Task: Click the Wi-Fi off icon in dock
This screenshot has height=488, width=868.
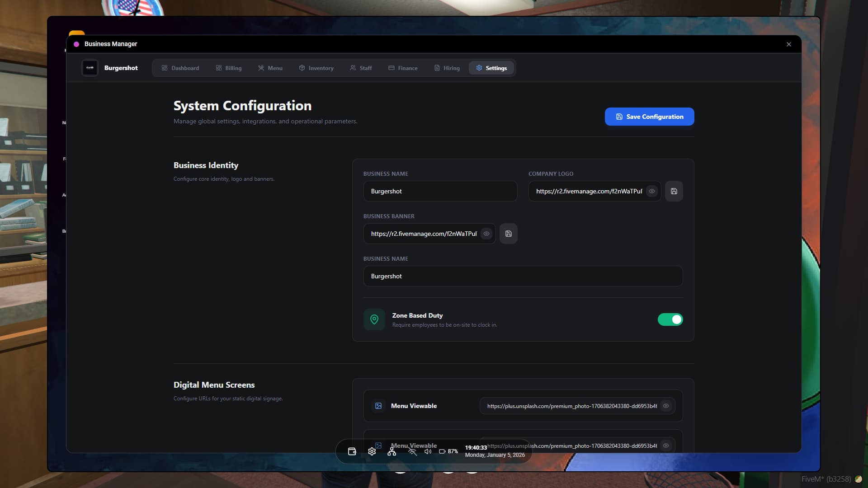Action: pyautogui.click(x=412, y=451)
